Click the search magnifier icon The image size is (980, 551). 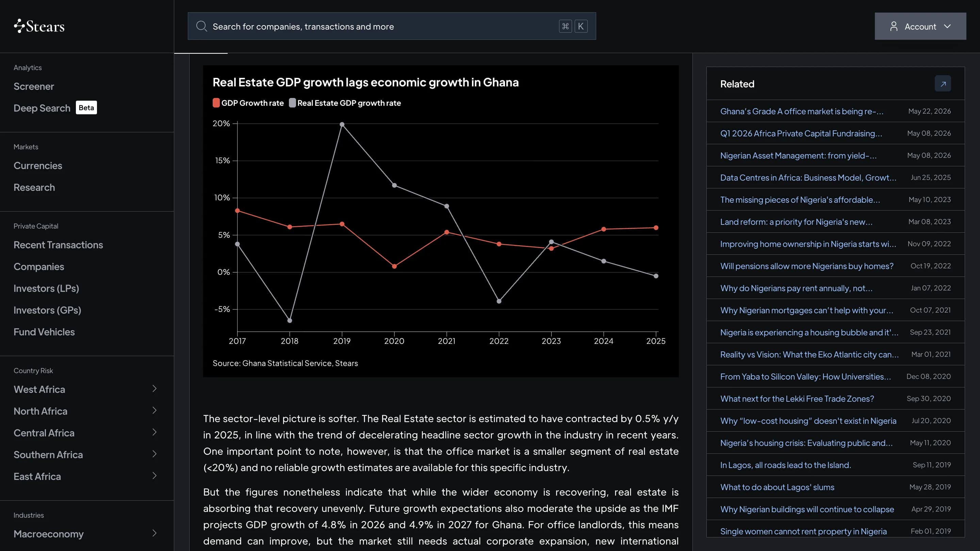(x=201, y=26)
